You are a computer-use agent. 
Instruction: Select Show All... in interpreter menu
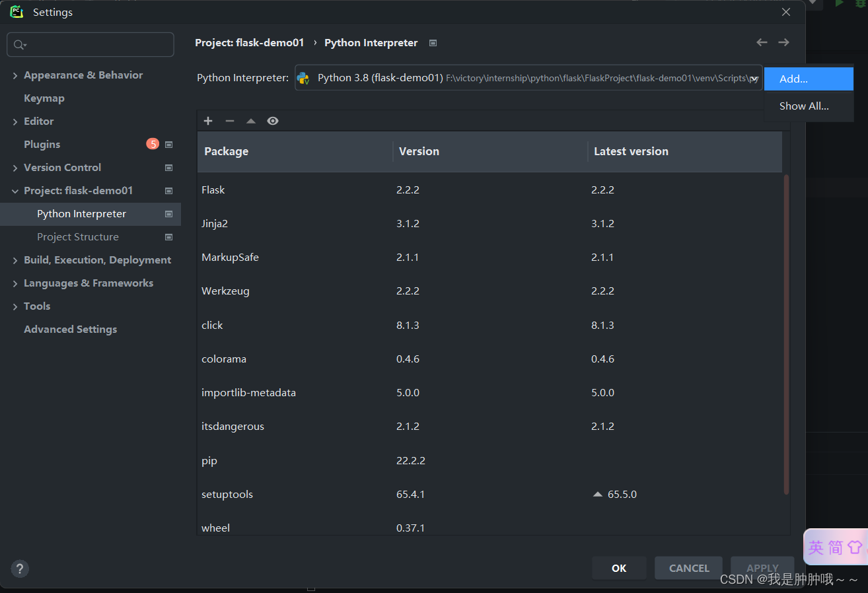click(x=809, y=106)
